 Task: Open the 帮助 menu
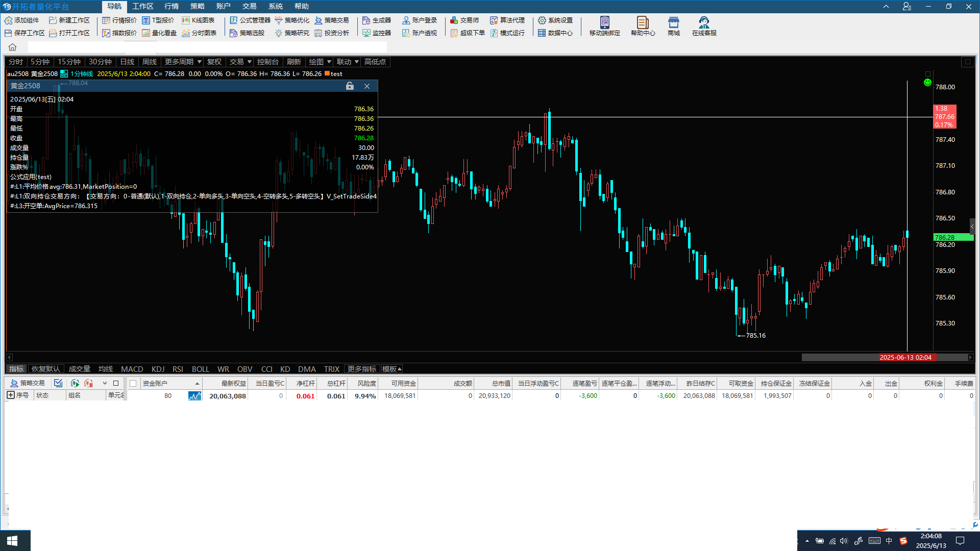pyautogui.click(x=302, y=6)
